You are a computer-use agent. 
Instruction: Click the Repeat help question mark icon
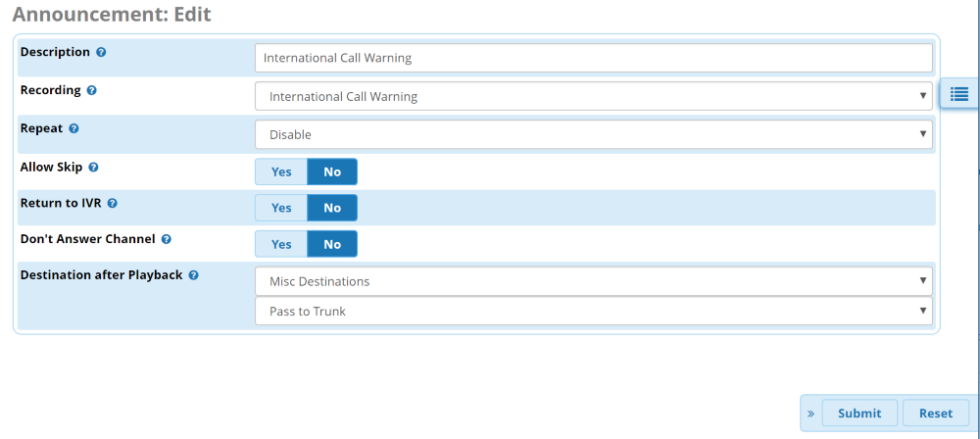(x=73, y=128)
